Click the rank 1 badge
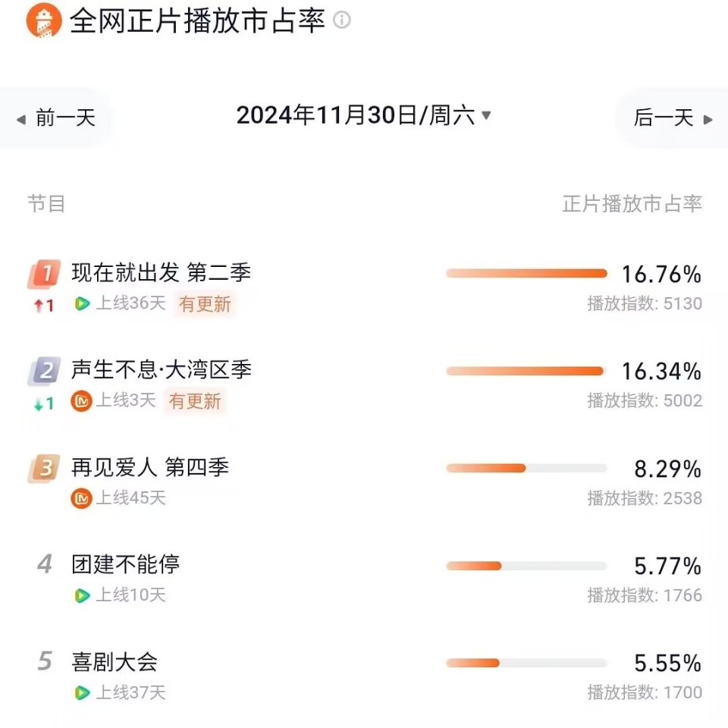 (x=43, y=275)
